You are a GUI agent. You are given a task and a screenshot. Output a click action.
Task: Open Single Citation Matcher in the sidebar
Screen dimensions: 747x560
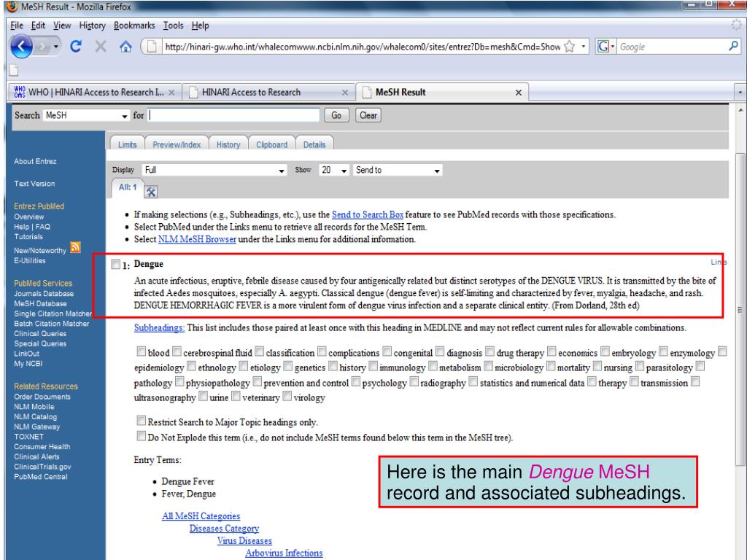point(53,314)
